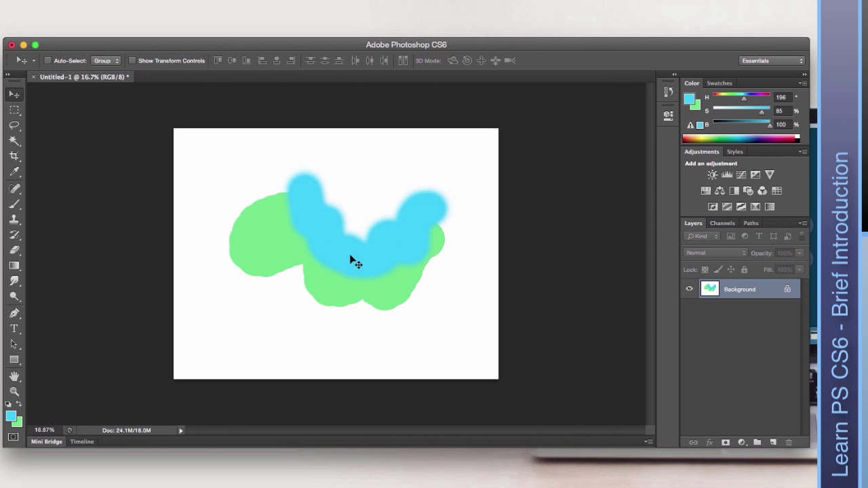Select the Smudge tool
Viewport: 868px width, 488px height.
[x=14, y=281]
